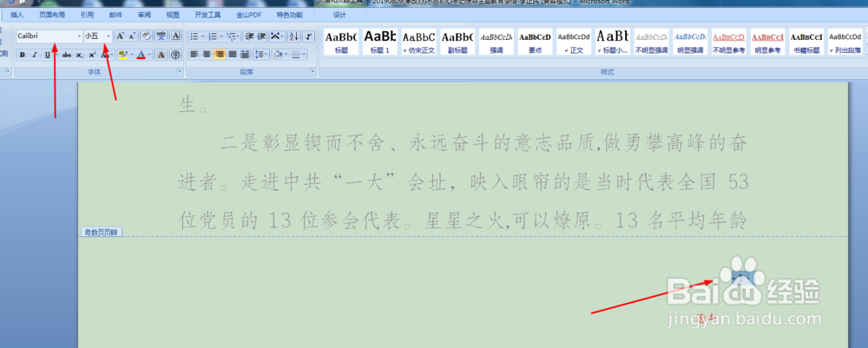Click the multilevel list icon

232,36
